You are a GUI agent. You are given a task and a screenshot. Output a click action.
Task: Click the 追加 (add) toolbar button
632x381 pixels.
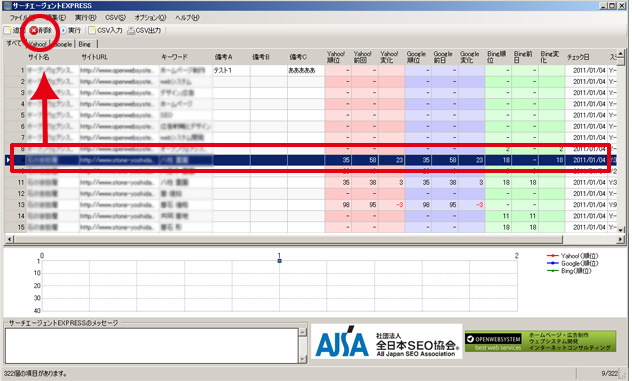click(x=15, y=30)
